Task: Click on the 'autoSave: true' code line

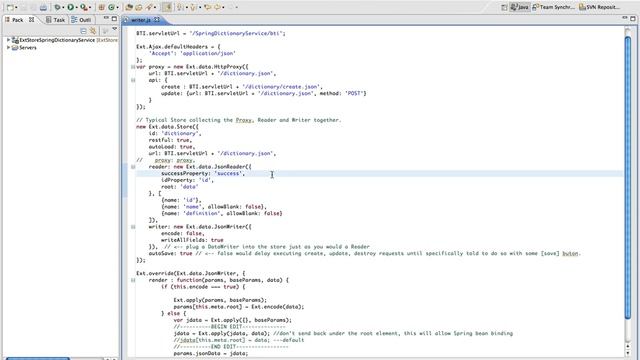Action: pos(364,253)
